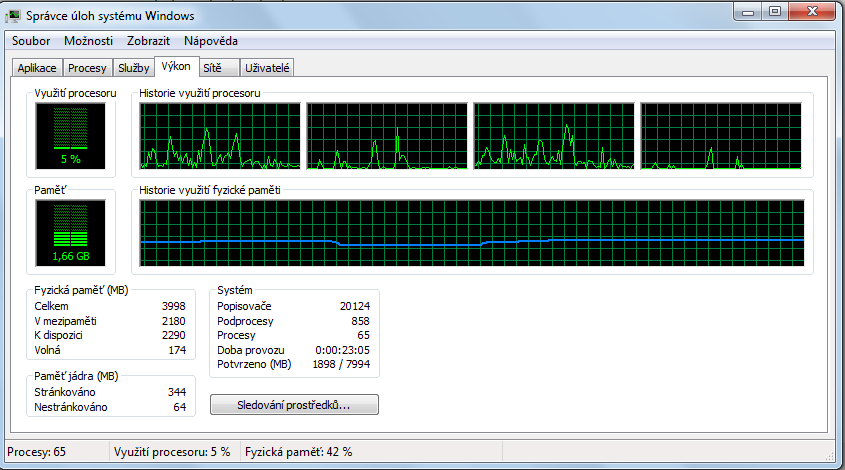The width and height of the screenshot is (845, 470).
Task: Open the Soubor menu
Action: (x=31, y=41)
